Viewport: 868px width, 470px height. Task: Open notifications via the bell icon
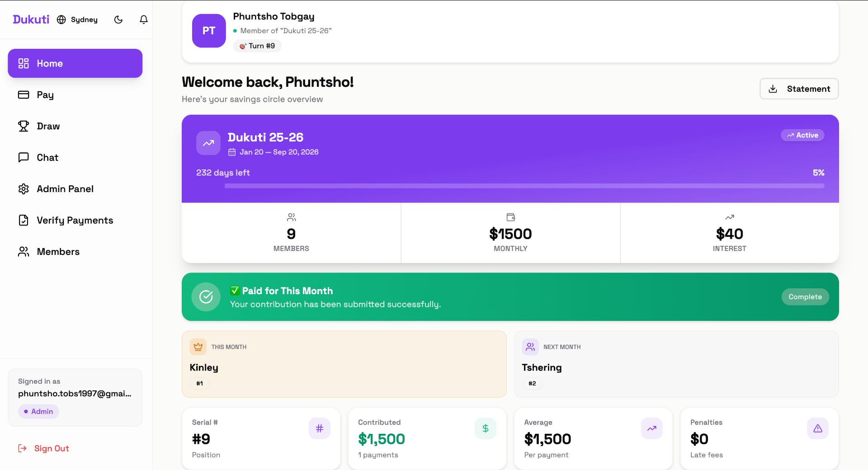pyautogui.click(x=144, y=19)
